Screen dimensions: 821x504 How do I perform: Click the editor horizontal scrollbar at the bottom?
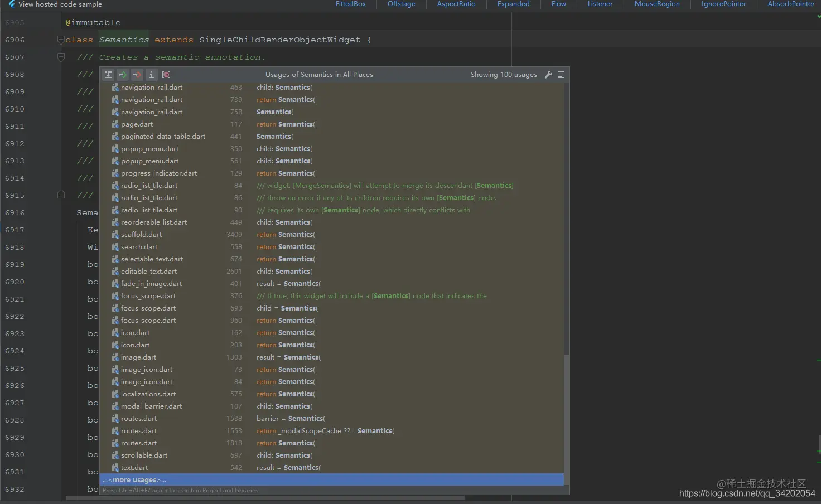tap(265, 498)
